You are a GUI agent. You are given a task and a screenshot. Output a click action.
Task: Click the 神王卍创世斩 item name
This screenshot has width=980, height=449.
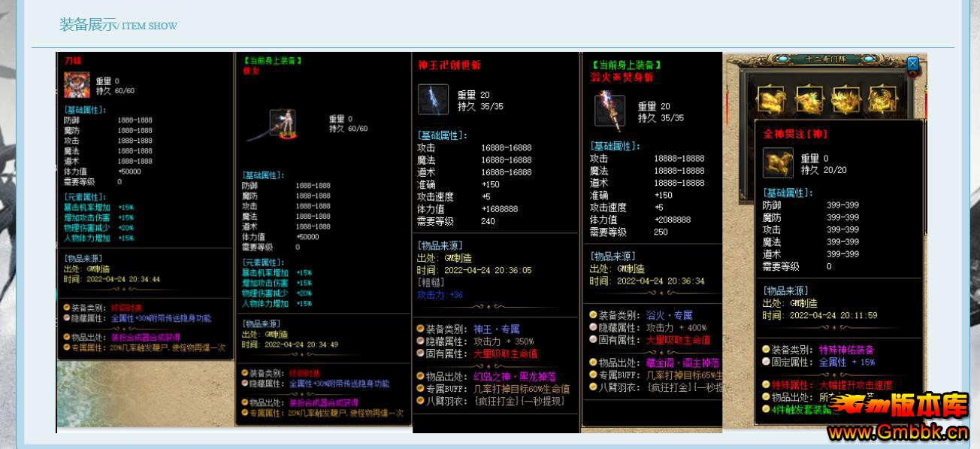(x=449, y=65)
